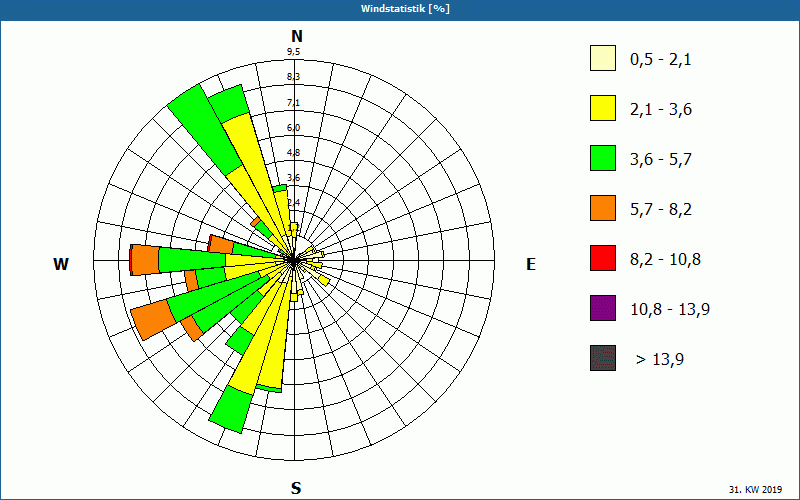
Task: Click the N compass label
Action: [297, 36]
